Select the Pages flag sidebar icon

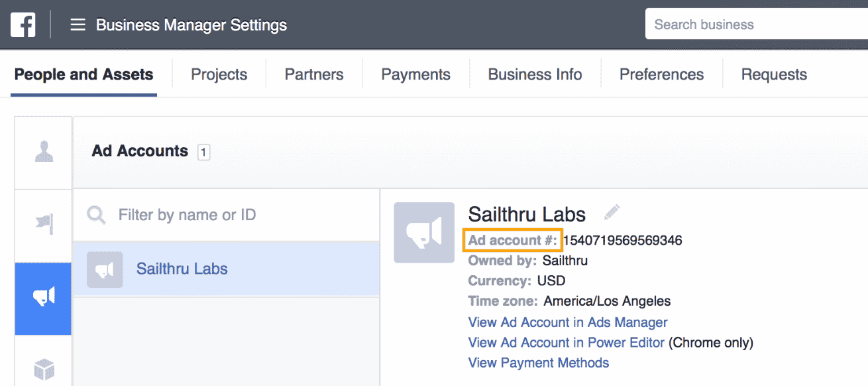pyautogui.click(x=44, y=225)
